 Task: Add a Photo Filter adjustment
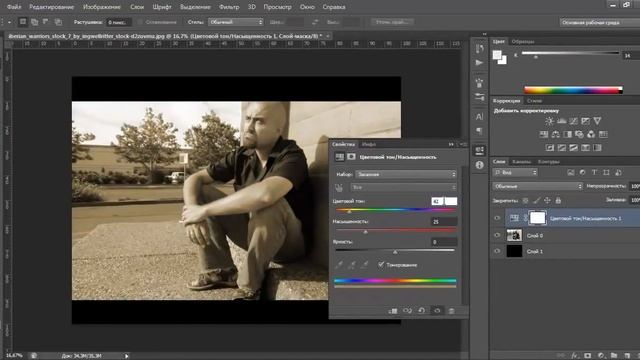coord(579,134)
